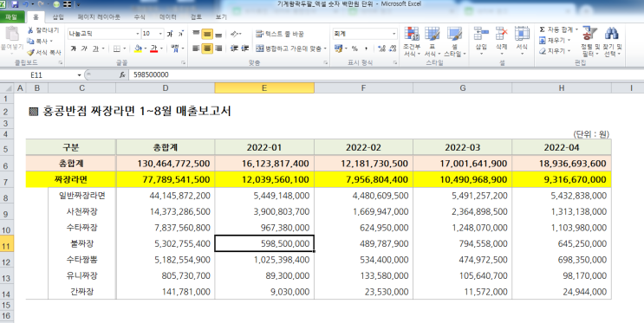Increase decimal places
The width and height of the screenshot is (644, 323).
pyautogui.click(x=381, y=48)
